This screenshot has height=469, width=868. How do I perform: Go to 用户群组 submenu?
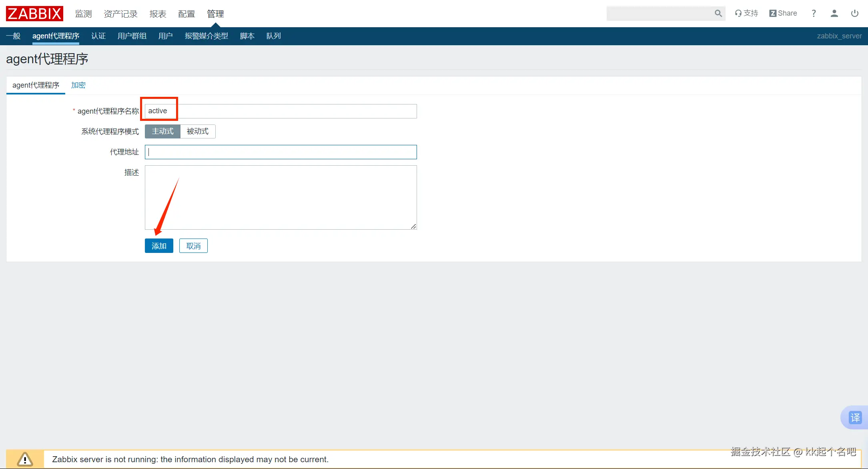coord(132,36)
